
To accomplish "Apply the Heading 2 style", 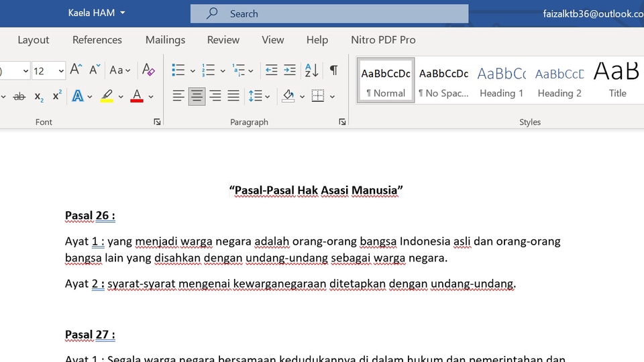I will click(x=559, y=80).
